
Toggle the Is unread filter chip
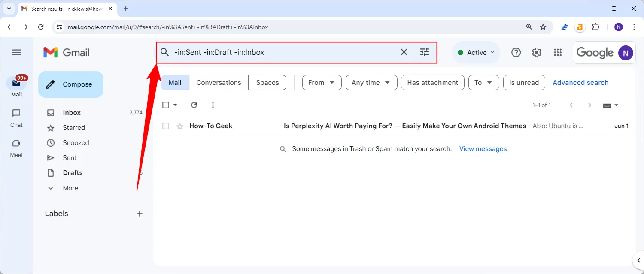coord(524,83)
